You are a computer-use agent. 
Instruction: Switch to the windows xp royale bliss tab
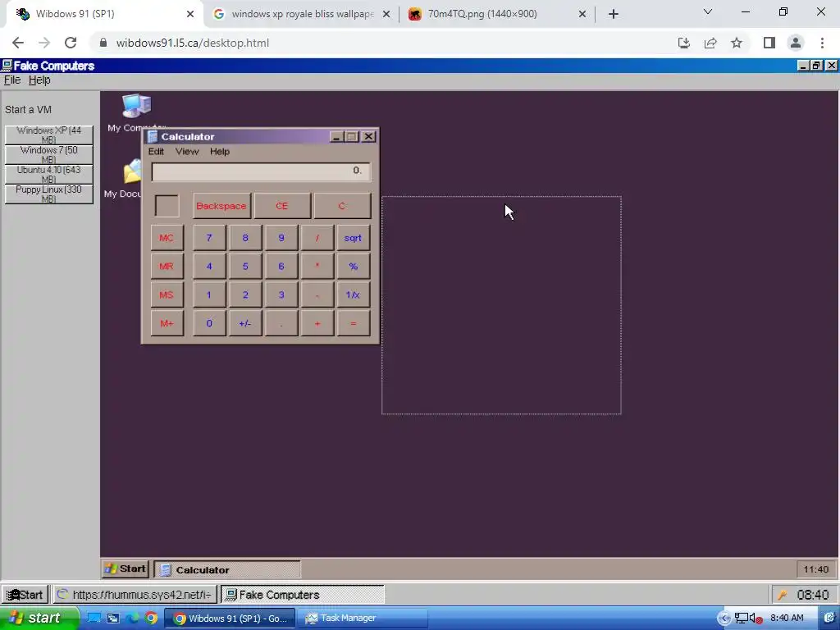pyautogui.click(x=302, y=14)
